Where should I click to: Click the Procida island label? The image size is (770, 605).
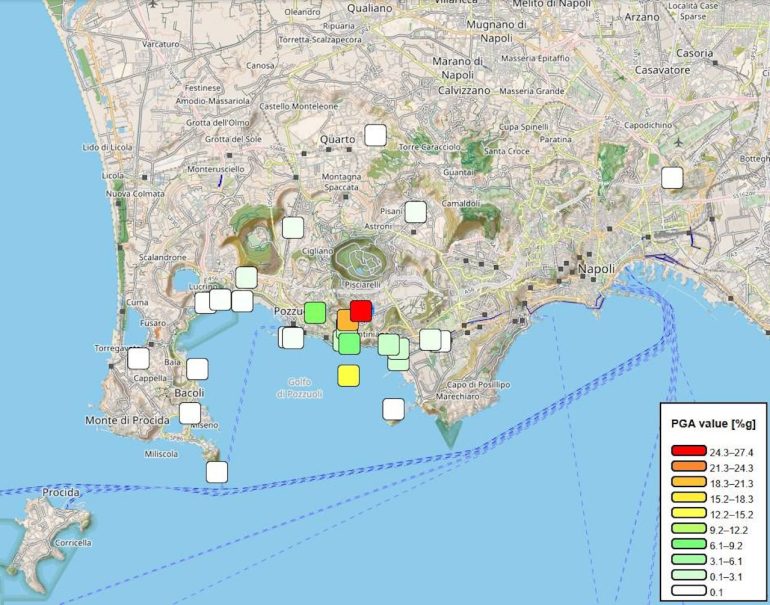(60, 493)
